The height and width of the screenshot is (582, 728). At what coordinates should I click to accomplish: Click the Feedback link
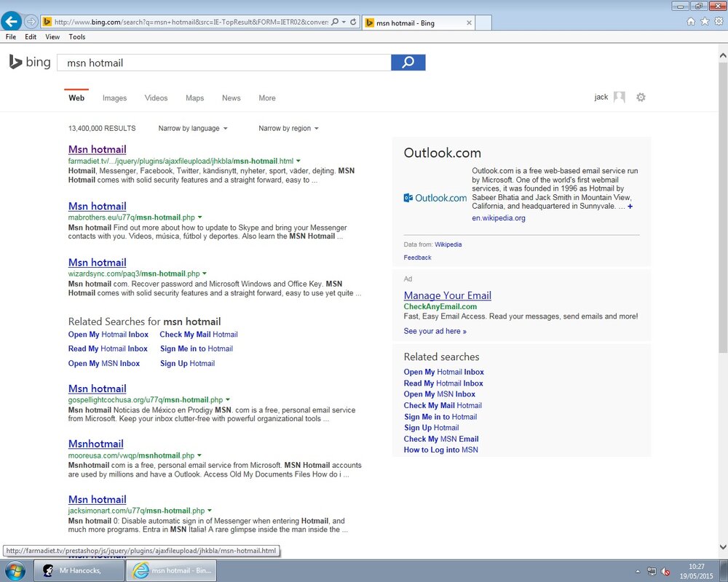point(417,257)
